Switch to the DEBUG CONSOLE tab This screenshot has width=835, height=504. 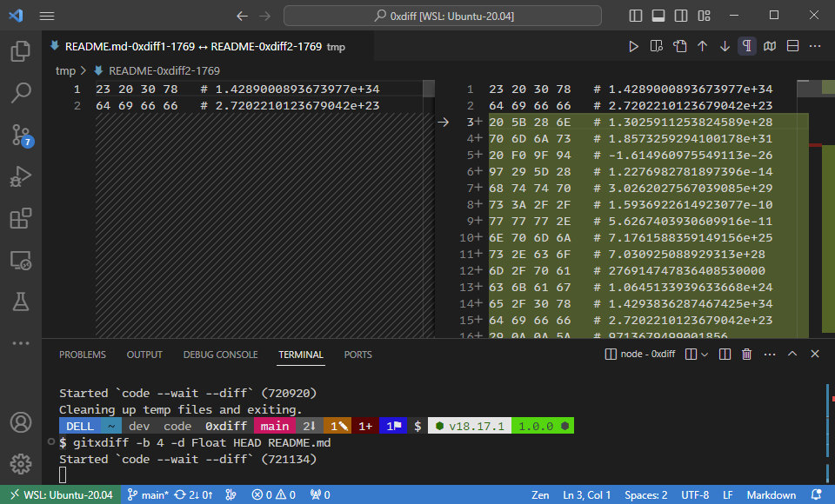tap(220, 355)
